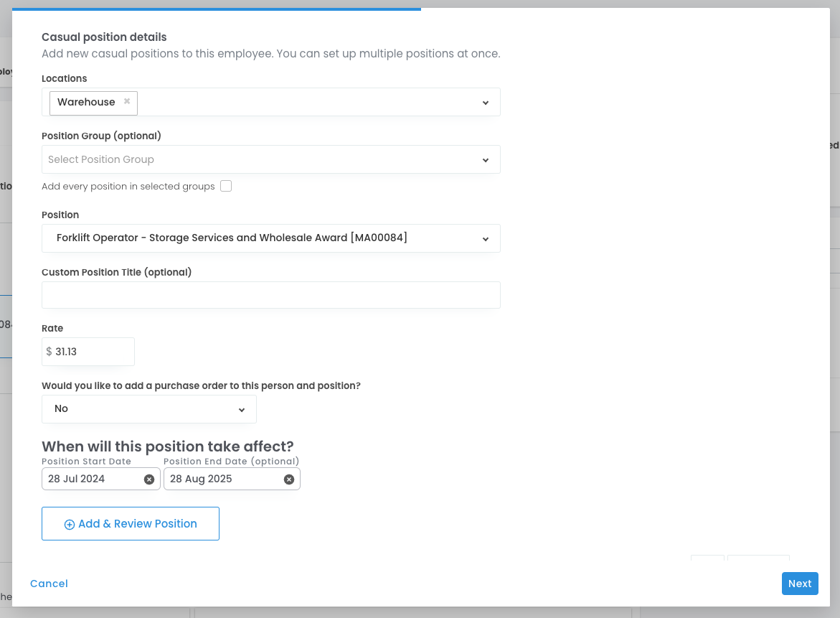Click the Cancel link
The image size is (840, 618).
tap(49, 584)
